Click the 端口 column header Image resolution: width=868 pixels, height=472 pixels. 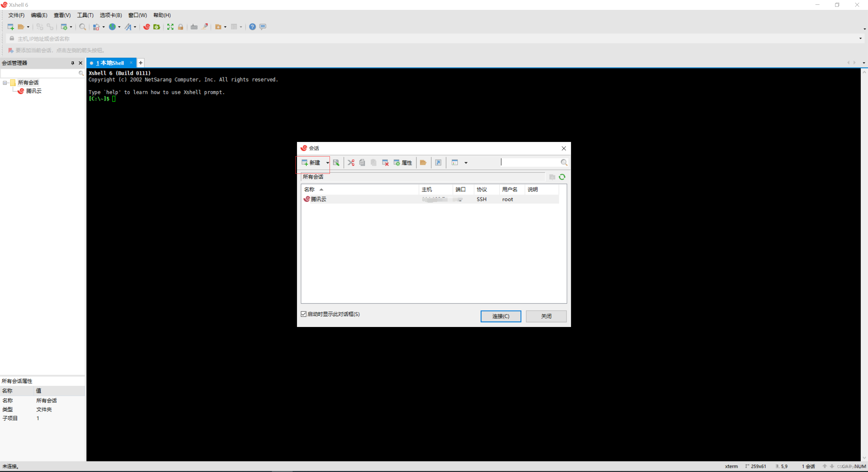pyautogui.click(x=463, y=189)
